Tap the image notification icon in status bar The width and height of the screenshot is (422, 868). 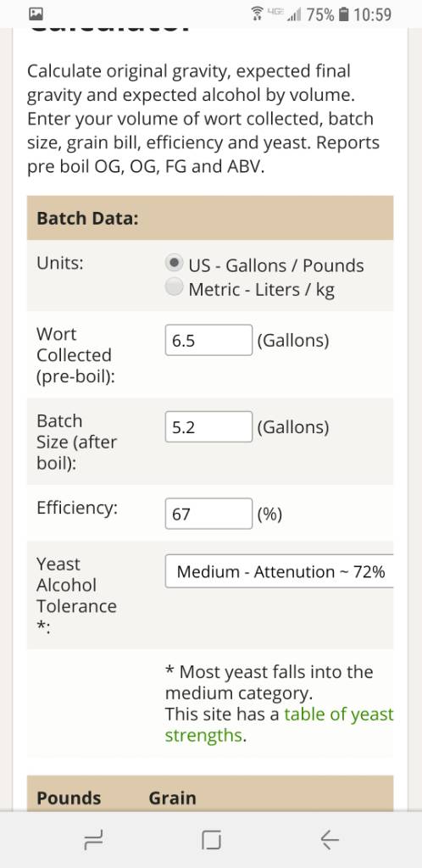click(36, 14)
